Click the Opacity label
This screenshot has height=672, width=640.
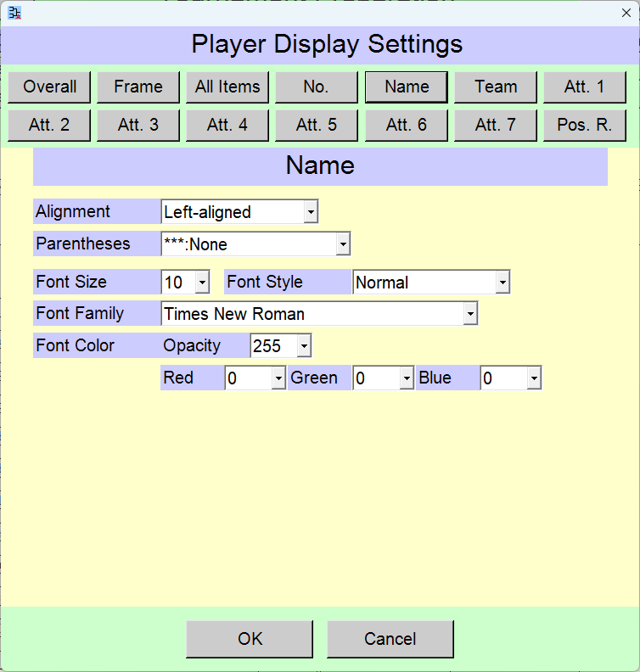pyautogui.click(x=192, y=345)
